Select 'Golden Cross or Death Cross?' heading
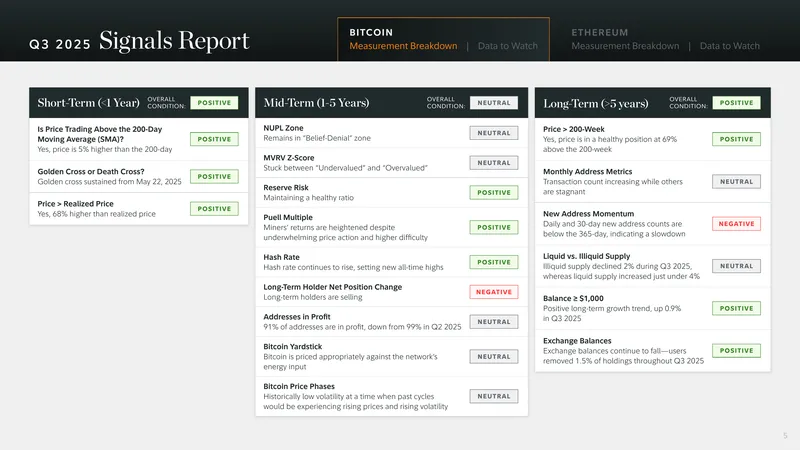Image resolution: width=800 pixels, height=450 pixels. (91, 171)
